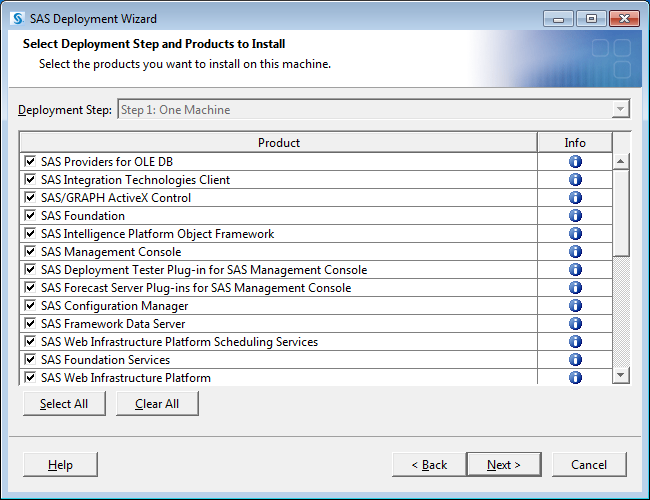Uncheck SAS Forecast Server Plug-ins checkbox

(x=30, y=287)
